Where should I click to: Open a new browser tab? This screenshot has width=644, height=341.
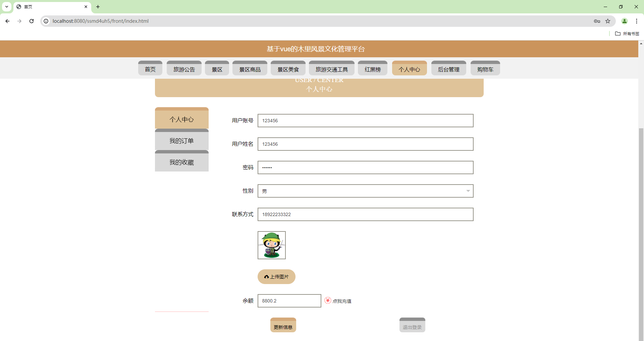98,7
